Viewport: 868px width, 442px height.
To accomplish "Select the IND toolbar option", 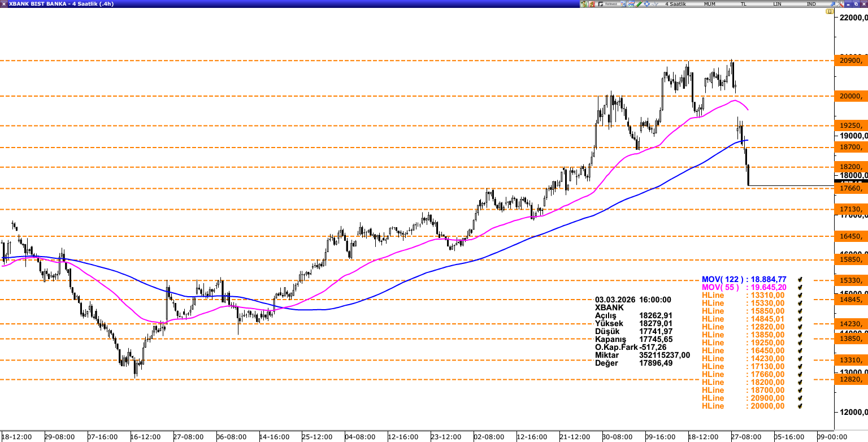I will click(x=811, y=4).
